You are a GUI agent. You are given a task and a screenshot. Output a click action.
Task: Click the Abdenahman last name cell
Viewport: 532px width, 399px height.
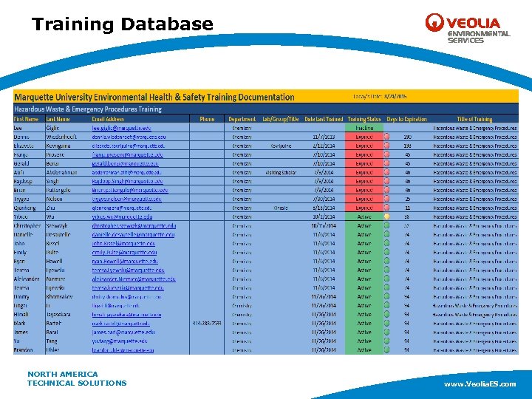click(x=61, y=172)
